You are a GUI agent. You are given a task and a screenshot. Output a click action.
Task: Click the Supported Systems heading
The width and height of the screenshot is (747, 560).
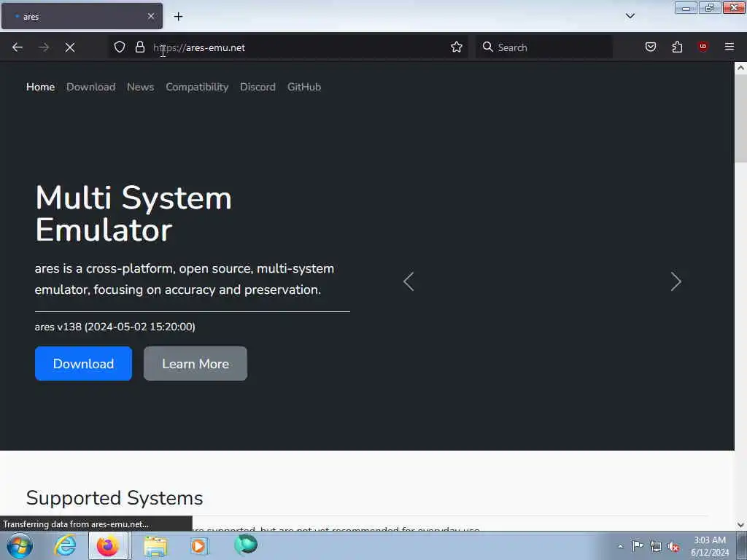click(x=115, y=498)
